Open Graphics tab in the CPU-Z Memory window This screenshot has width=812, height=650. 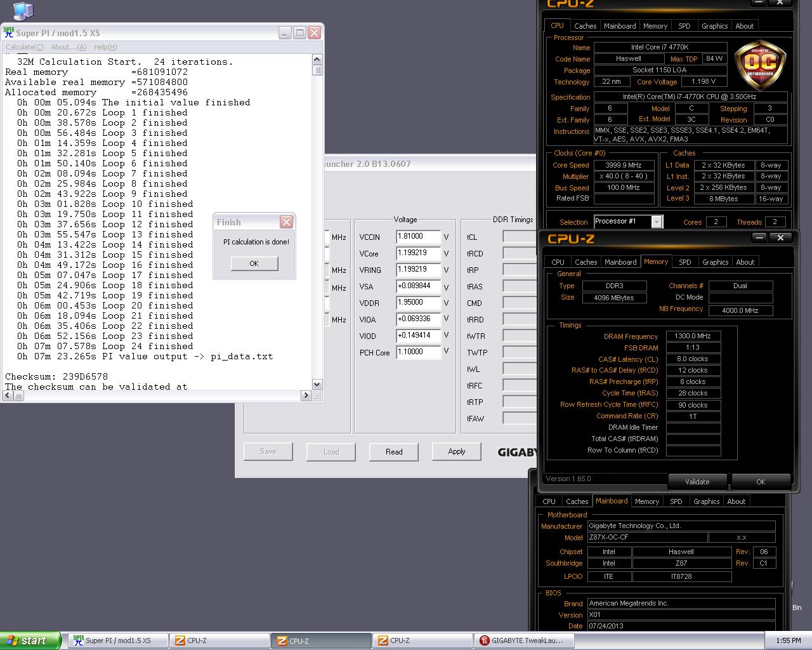(716, 262)
